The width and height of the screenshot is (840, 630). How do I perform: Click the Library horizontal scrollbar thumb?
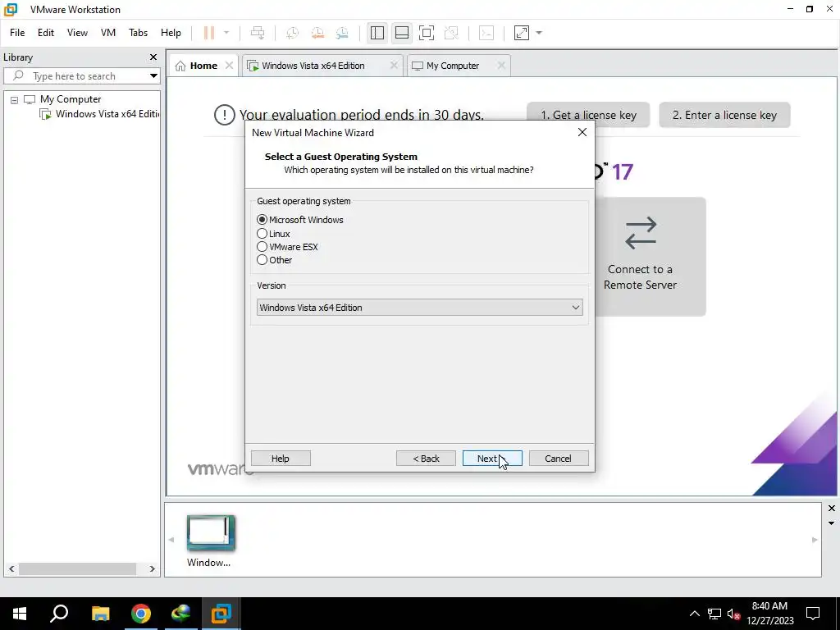point(78,569)
